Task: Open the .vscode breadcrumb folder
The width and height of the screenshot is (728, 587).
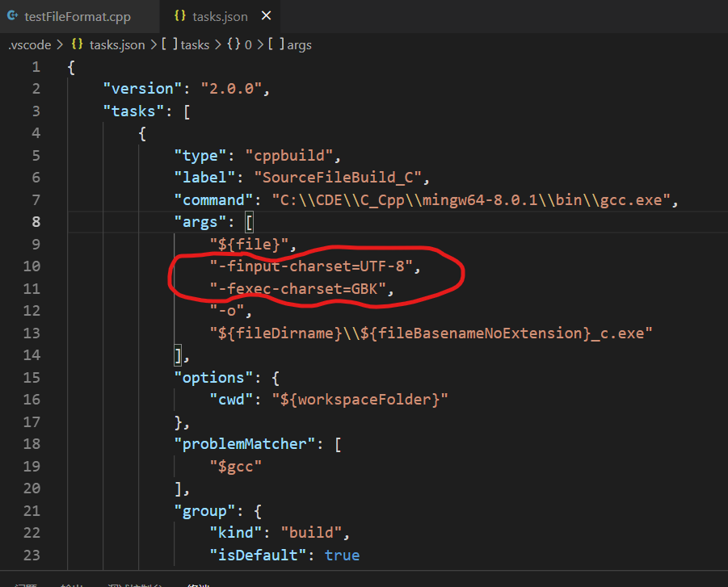Action: [30, 45]
